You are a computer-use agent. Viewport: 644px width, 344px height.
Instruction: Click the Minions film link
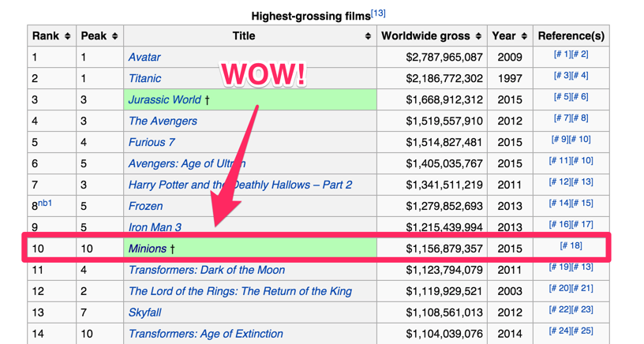pos(147,249)
